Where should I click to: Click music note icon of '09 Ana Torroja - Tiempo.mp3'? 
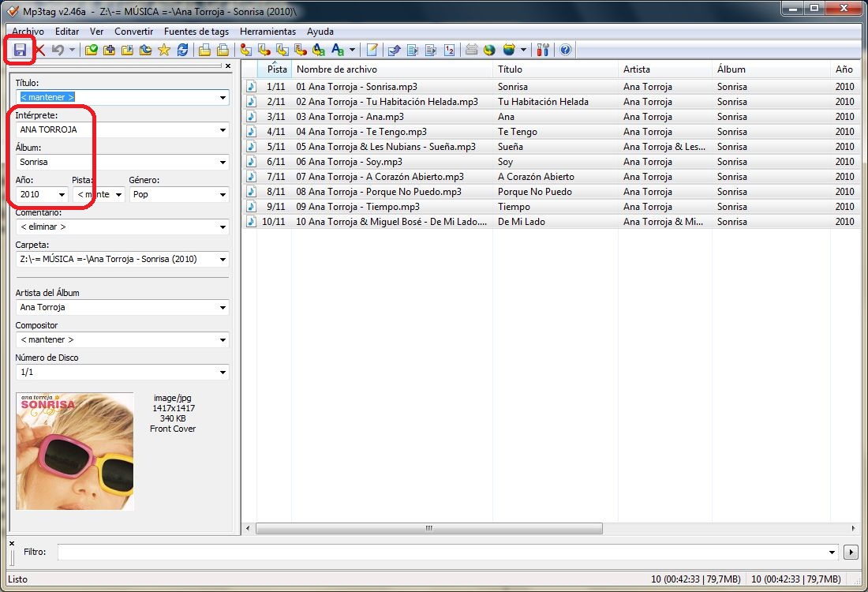tap(251, 206)
